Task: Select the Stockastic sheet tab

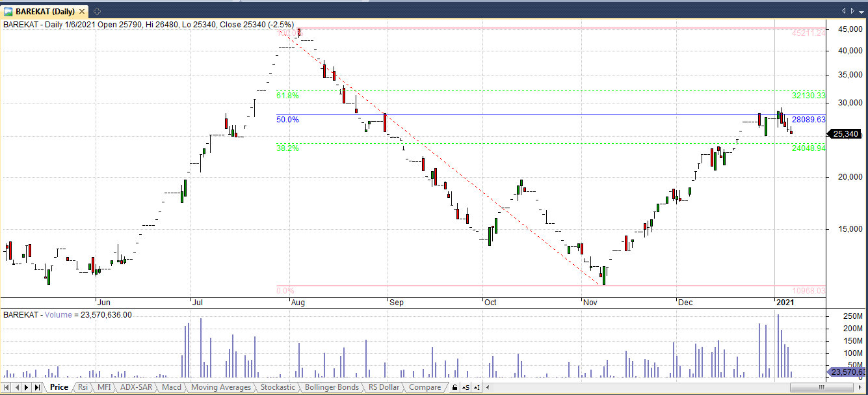Action: pyautogui.click(x=278, y=387)
